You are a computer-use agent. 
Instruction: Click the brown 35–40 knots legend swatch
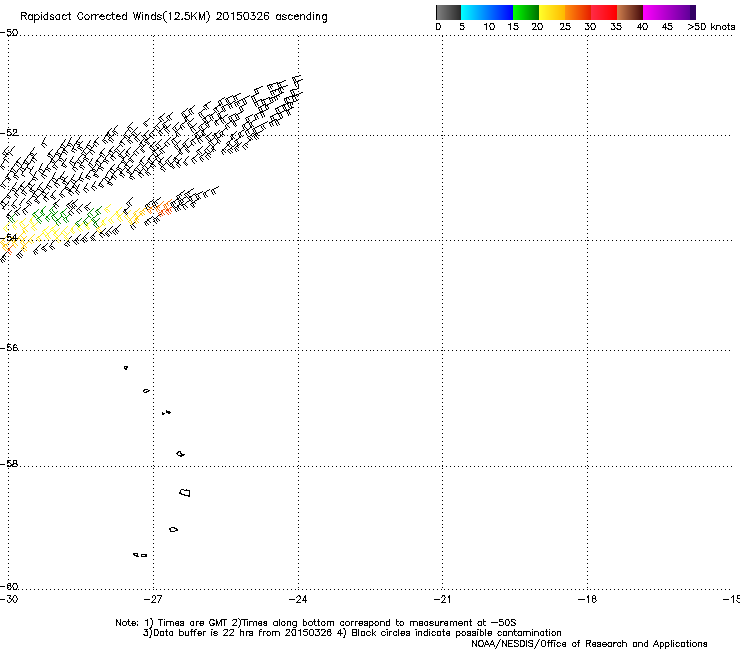[x=630, y=12]
